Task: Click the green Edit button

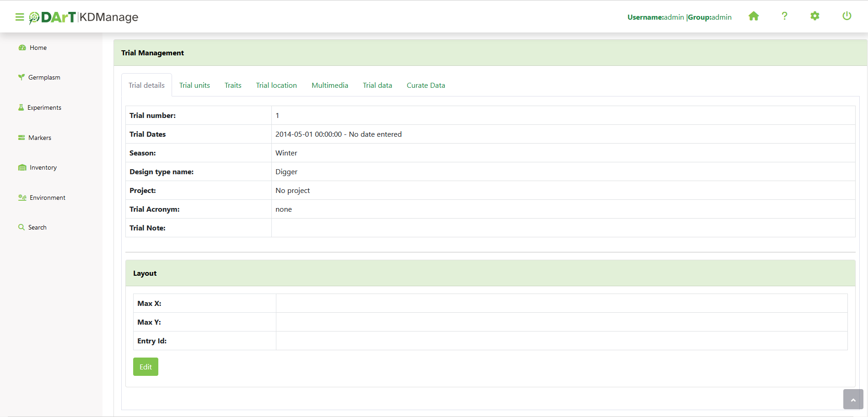Action: tap(146, 367)
